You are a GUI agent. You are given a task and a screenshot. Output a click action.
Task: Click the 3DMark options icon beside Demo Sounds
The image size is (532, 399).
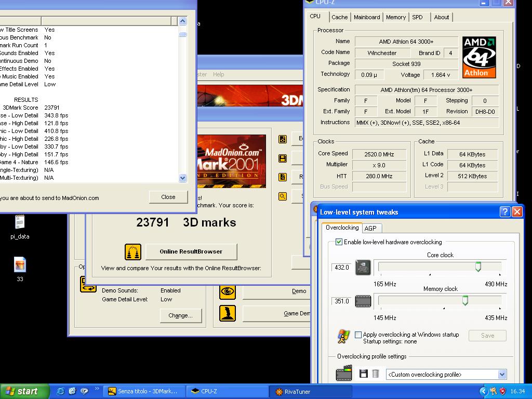[x=88, y=284]
